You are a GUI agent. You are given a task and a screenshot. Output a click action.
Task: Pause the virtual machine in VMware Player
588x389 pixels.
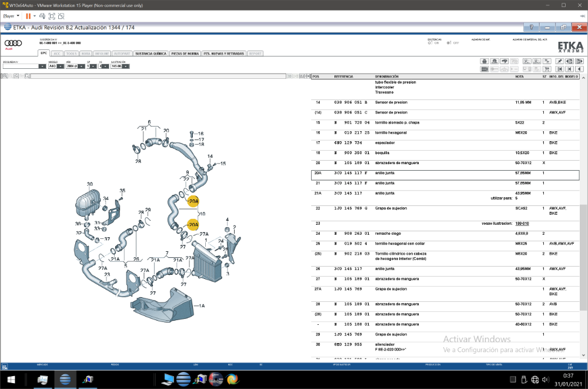coord(28,16)
